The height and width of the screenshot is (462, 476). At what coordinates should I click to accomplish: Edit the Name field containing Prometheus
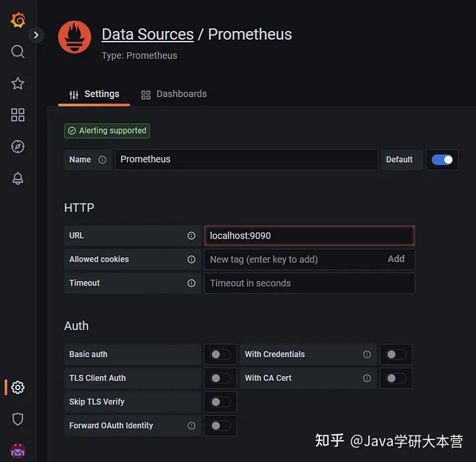tap(246, 160)
